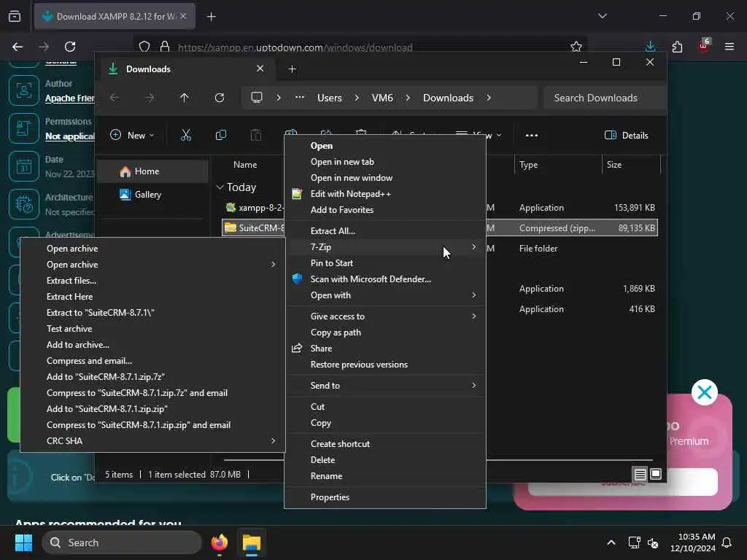The image size is (747, 560).
Task: Show hidden tray icons chevron
Action: pyautogui.click(x=611, y=542)
